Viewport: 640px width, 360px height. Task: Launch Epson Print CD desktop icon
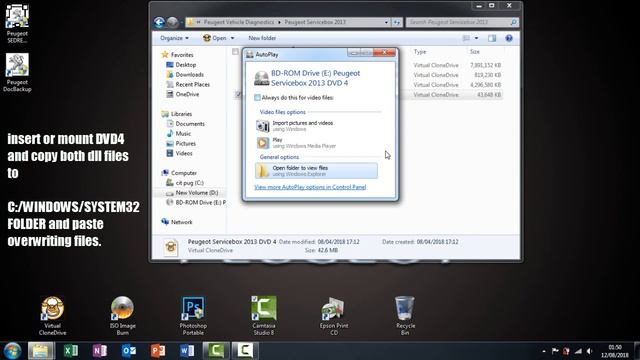click(334, 315)
